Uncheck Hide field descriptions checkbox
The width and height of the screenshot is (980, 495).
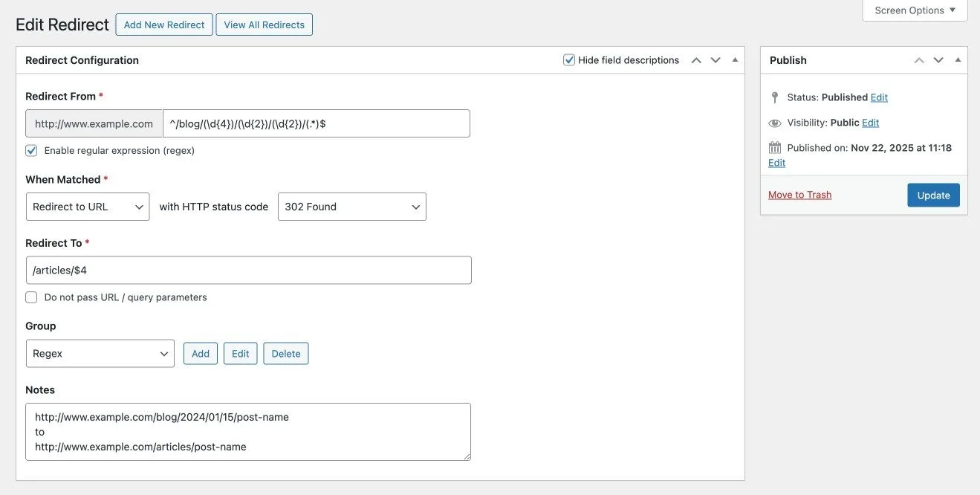(x=569, y=60)
